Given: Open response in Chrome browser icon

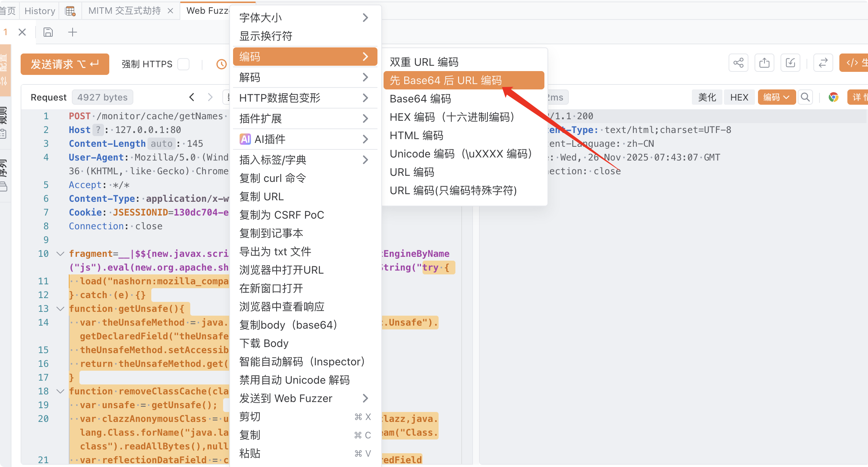Looking at the screenshot, I should point(833,97).
